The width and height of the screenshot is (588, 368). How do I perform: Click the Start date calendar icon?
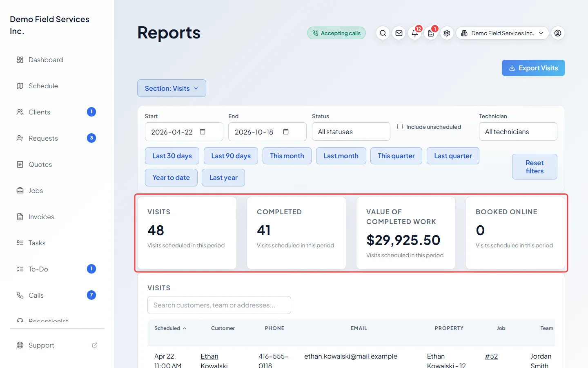(x=203, y=132)
